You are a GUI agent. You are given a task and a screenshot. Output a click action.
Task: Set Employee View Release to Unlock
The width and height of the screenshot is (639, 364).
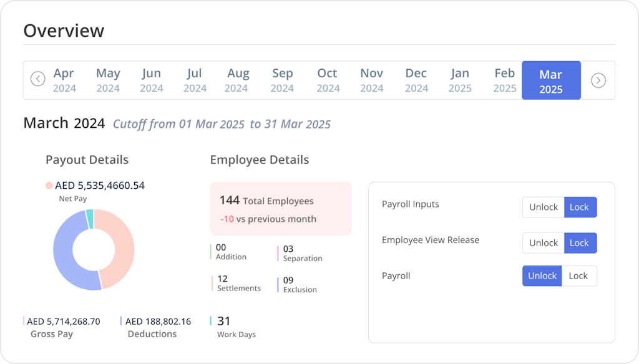[x=542, y=243]
